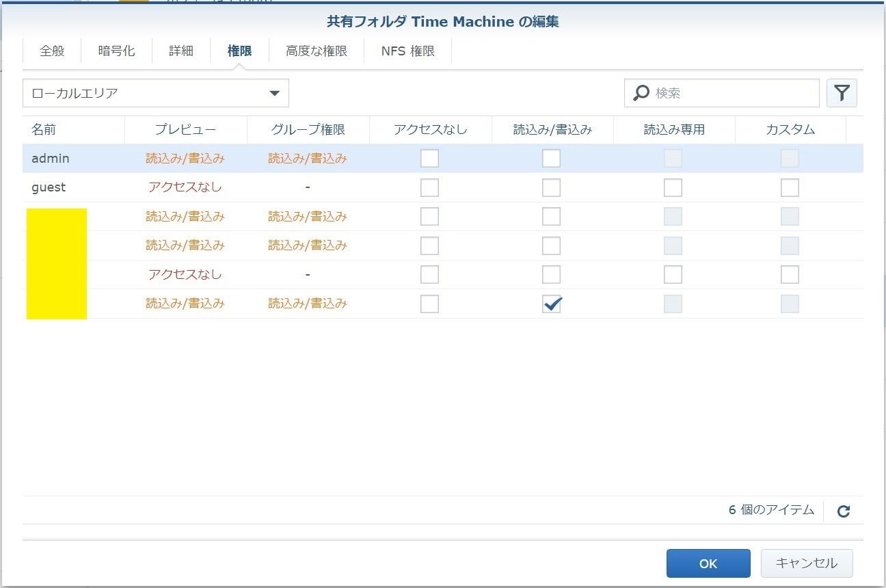Image resolution: width=886 pixels, height=588 pixels.
Task: Click the magnifier icon in search box
Action: pos(641,93)
